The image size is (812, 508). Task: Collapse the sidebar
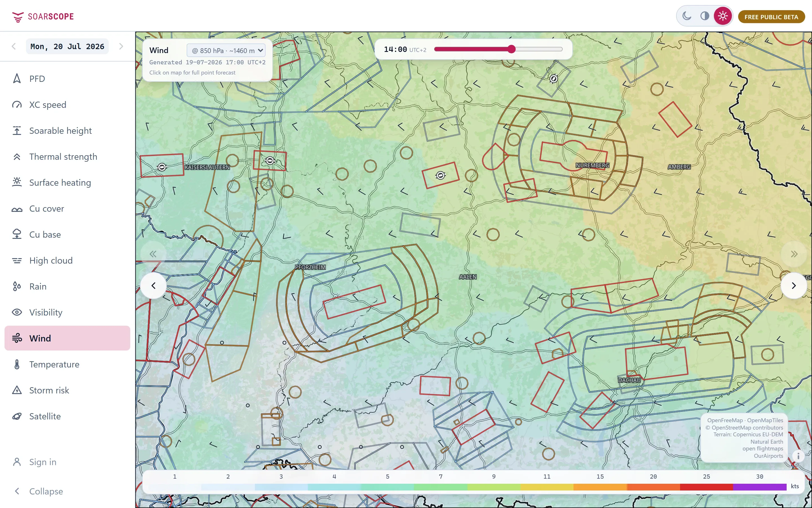click(67, 491)
